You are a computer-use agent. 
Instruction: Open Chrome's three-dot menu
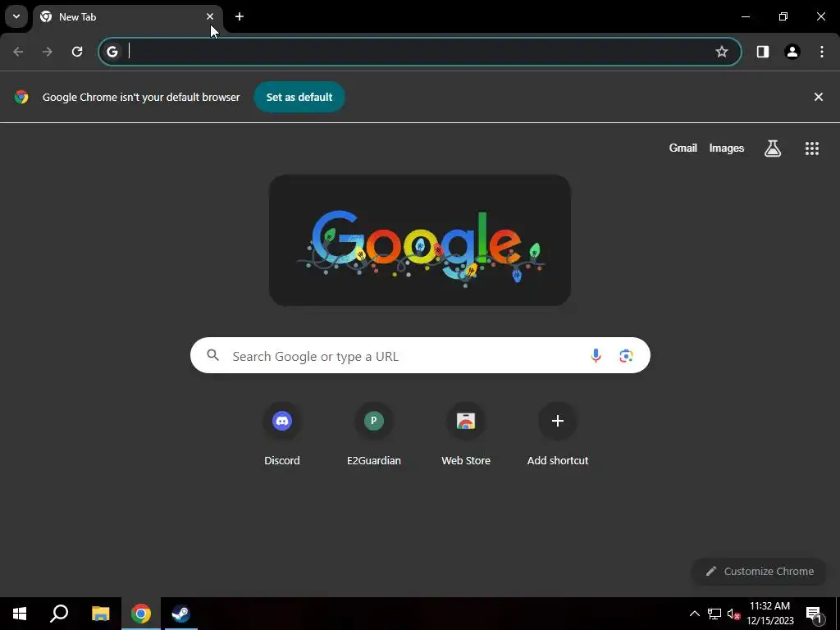pos(822,52)
